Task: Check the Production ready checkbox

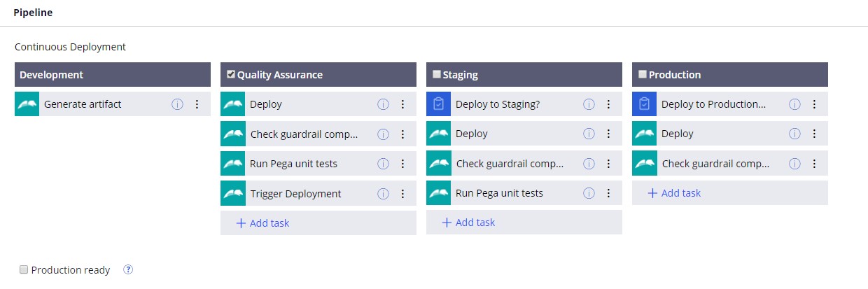Action: 24,270
